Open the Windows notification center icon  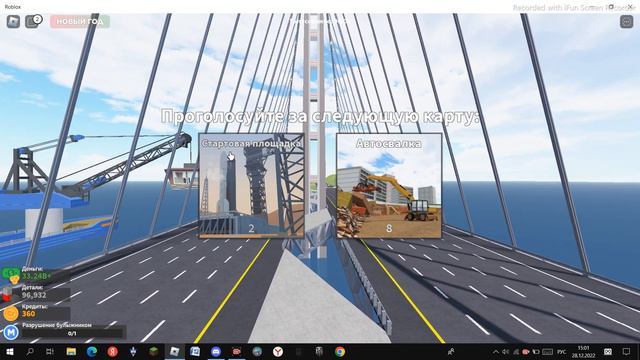click(627, 351)
